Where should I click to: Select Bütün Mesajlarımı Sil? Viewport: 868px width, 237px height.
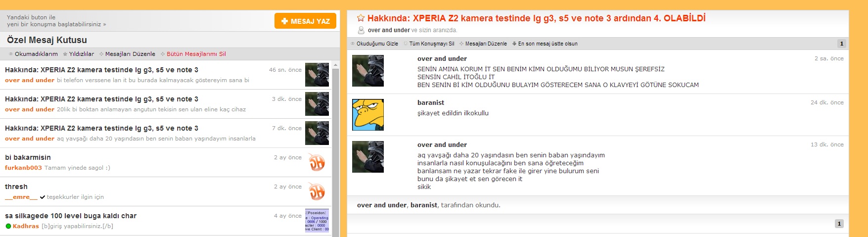(x=193, y=54)
